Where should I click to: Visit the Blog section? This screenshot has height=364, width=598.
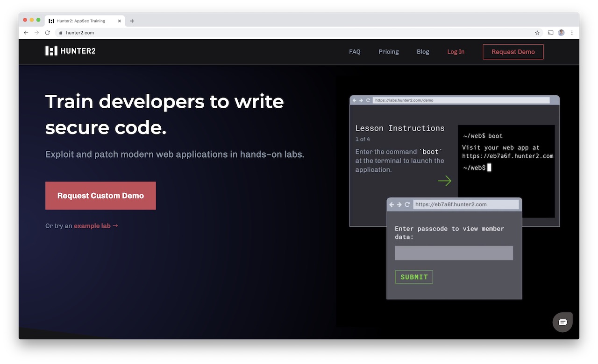click(423, 52)
